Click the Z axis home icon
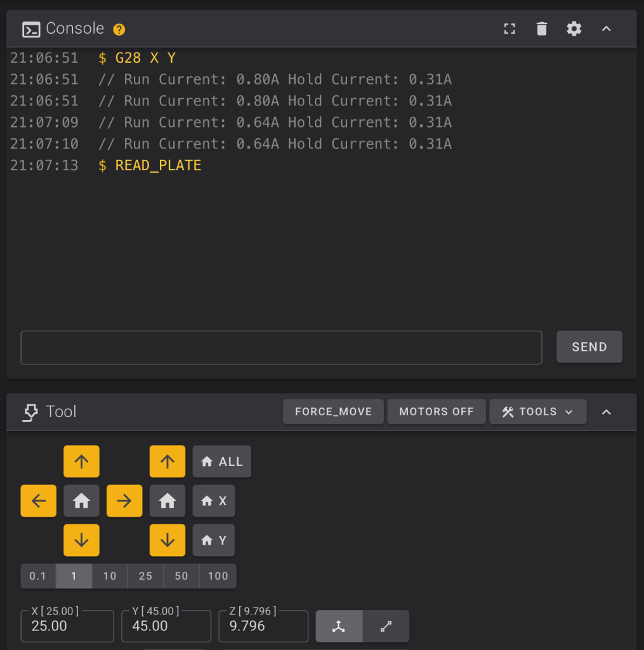This screenshot has width=644, height=650. point(168,501)
